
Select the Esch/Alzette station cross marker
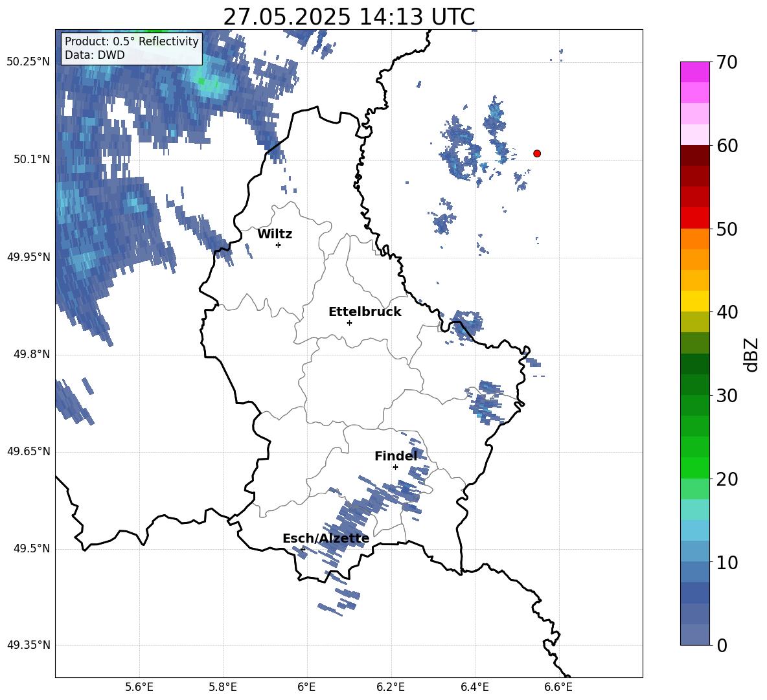(x=303, y=549)
